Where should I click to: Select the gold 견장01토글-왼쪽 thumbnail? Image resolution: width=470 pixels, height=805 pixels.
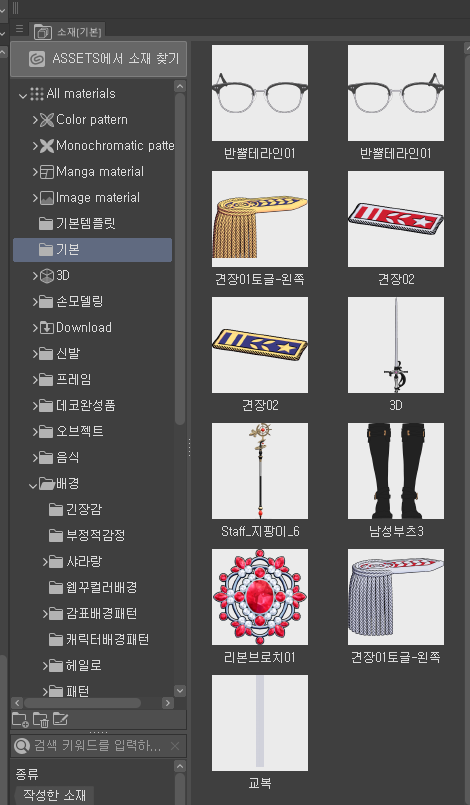pos(260,219)
